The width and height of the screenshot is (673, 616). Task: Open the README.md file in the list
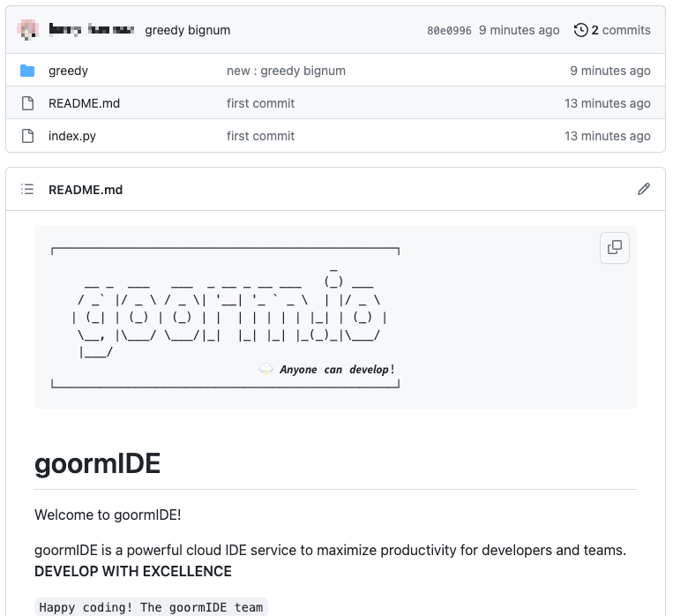tap(84, 103)
